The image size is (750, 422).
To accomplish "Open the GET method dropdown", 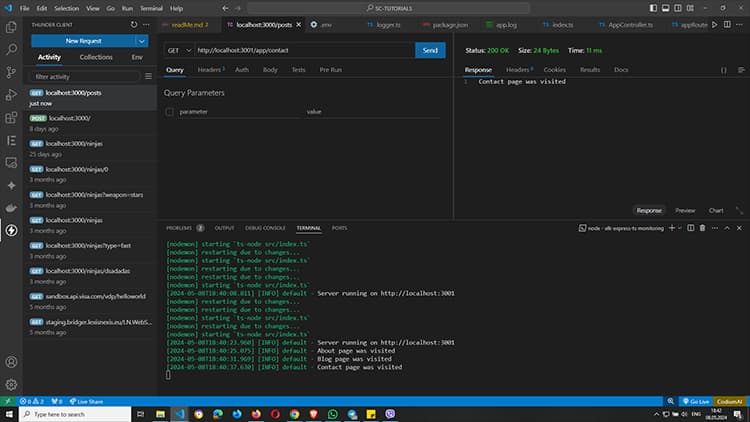I will 178,50.
